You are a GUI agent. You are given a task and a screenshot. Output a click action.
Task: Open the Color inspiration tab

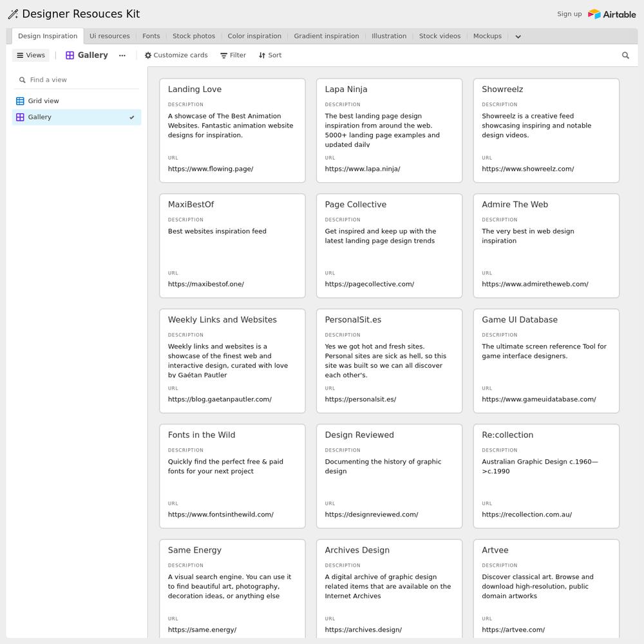point(254,36)
